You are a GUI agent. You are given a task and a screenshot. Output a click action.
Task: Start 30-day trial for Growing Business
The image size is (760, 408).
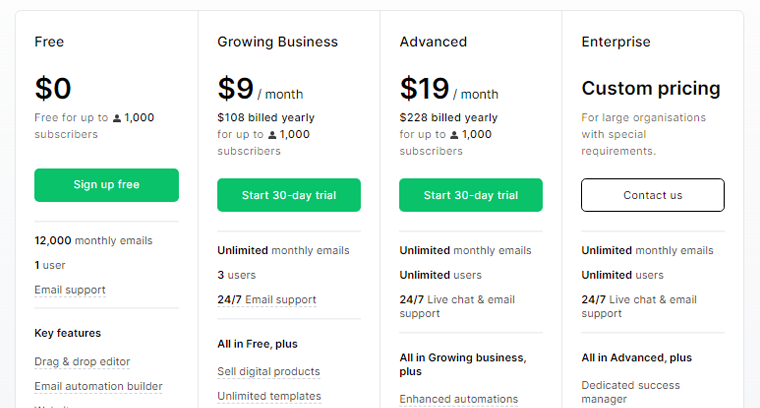pos(289,195)
